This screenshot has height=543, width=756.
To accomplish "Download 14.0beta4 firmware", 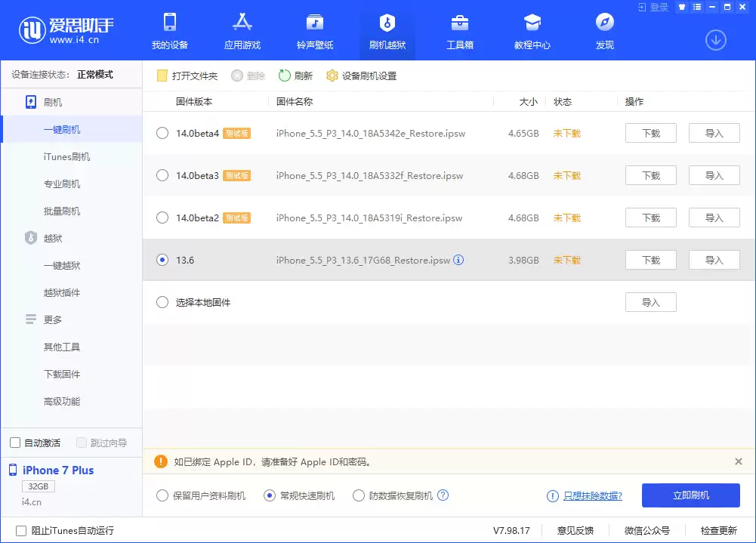I will (x=650, y=133).
